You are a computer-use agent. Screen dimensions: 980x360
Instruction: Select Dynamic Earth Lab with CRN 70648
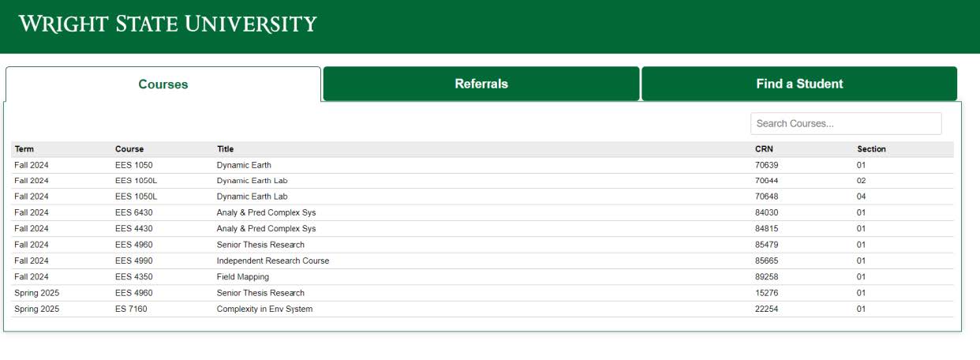coord(252,197)
